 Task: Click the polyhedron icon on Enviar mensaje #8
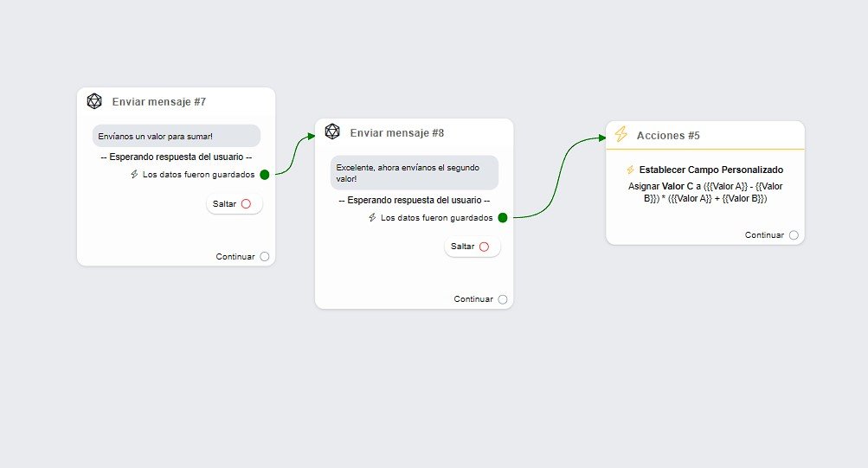tap(332, 131)
